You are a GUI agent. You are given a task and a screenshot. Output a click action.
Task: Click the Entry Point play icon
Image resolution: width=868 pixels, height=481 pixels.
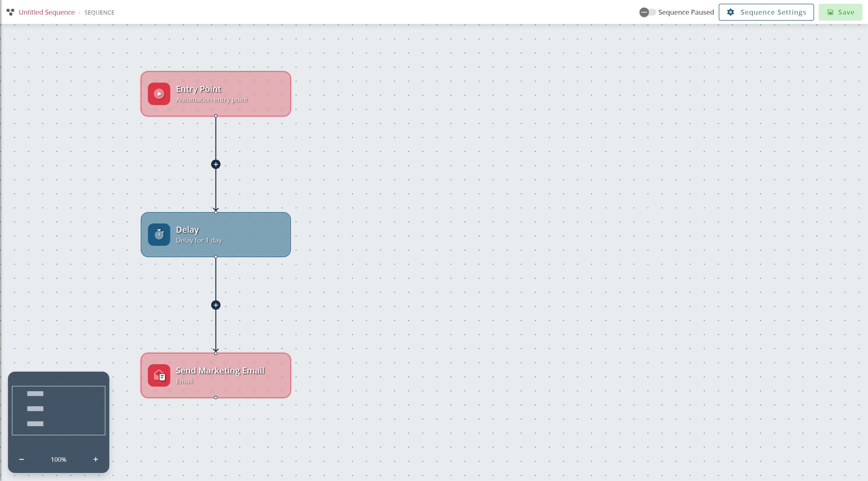159,94
